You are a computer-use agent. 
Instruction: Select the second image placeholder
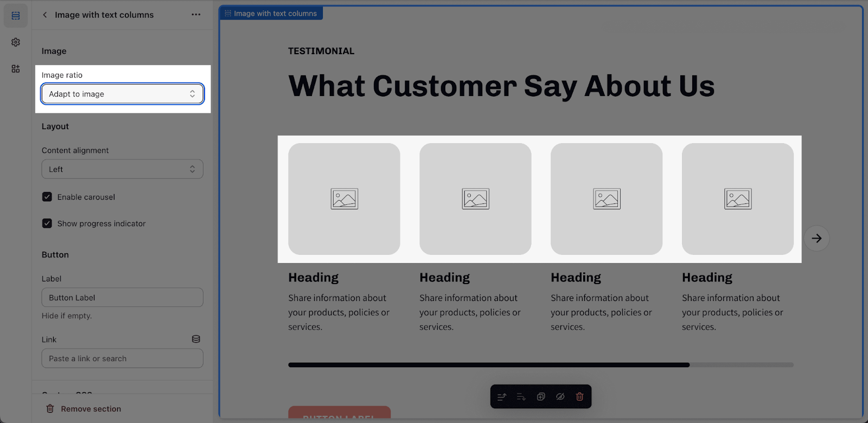[476, 199]
